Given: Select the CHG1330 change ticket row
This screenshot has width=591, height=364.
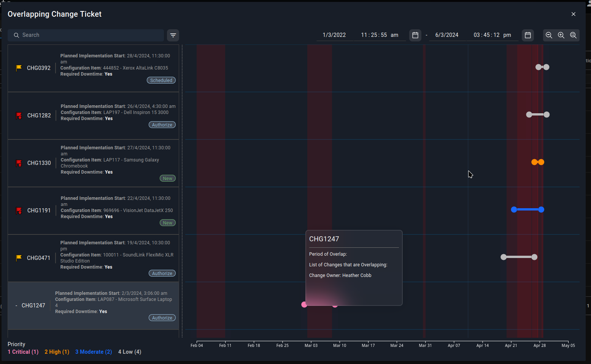Looking at the screenshot, I should click(x=93, y=163).
